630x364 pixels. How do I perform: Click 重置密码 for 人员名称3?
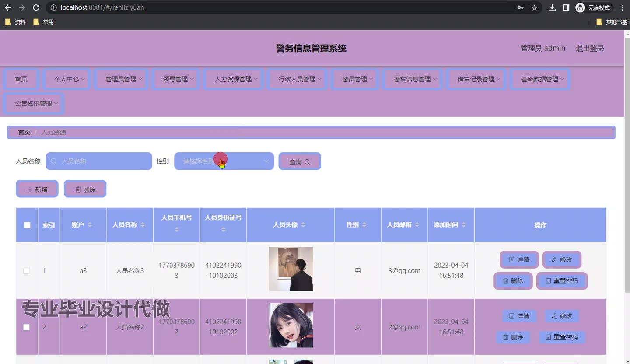[562, 281]
